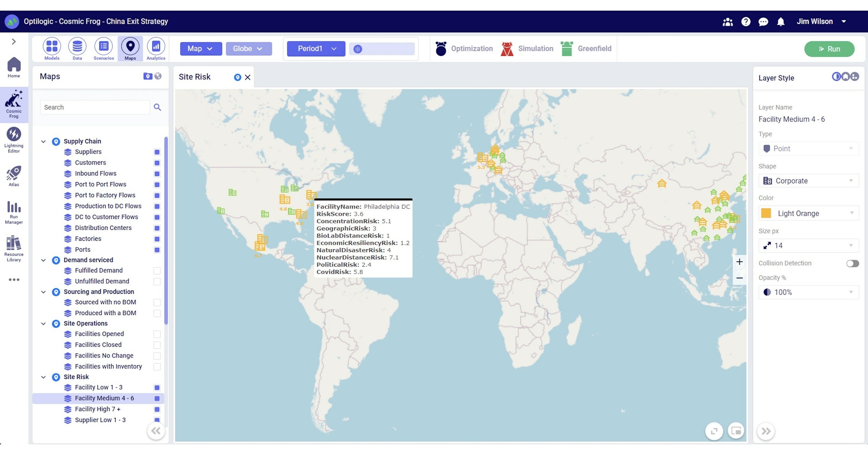Open the Period1 dropdown
The width and height of the screenshot is (868, 455).
pyautogui.click(x=315, y=49)
